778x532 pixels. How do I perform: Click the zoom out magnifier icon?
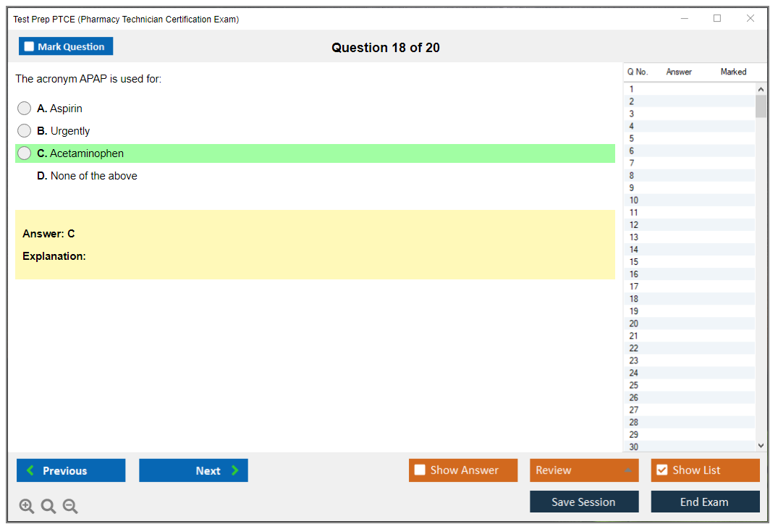coord(70,507)
